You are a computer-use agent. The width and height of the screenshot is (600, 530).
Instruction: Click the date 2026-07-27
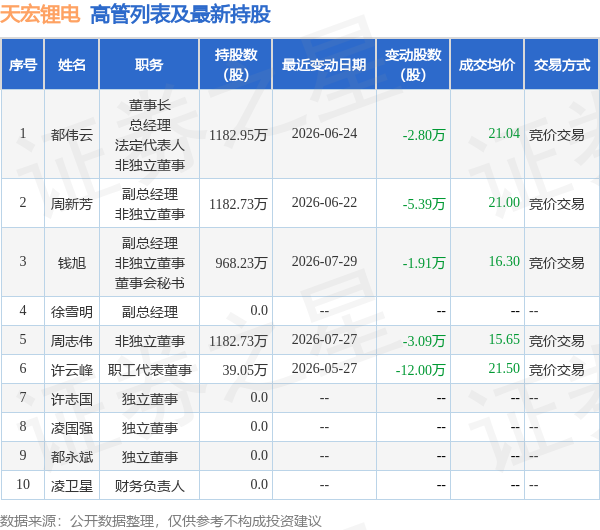click(324, 339)
